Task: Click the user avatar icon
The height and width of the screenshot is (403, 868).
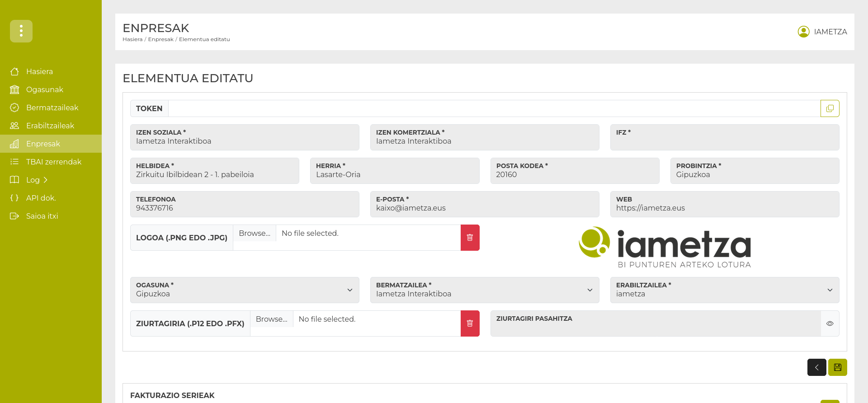Action: coord(803,32)
